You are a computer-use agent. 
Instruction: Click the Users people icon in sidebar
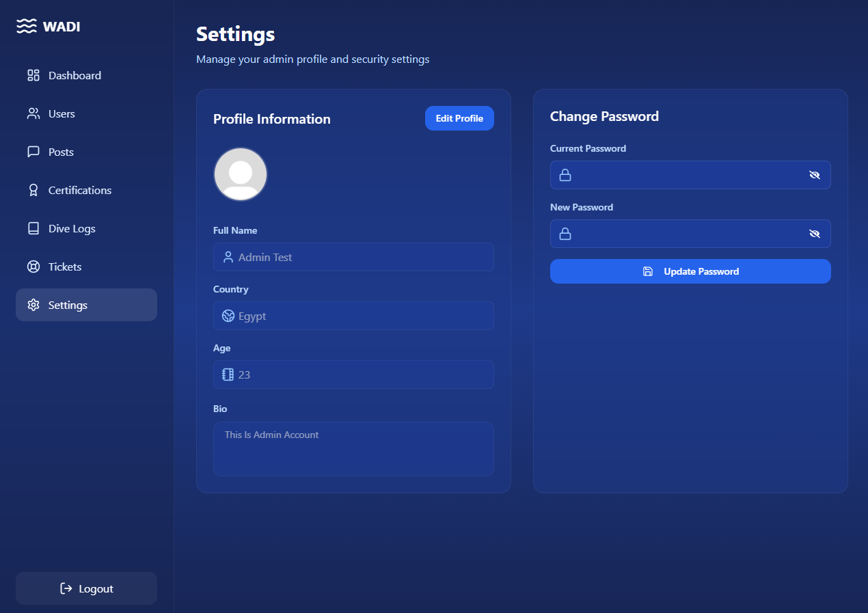click(x=33, y=113)
